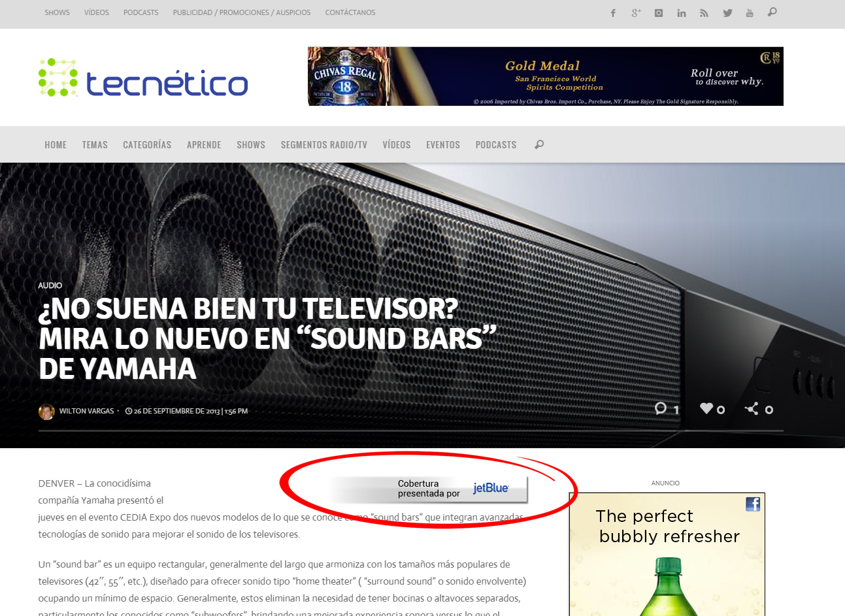Click the Facebook icon on bubbly refresher ad
Screen dimensions: 845x616
coord(753,504)
